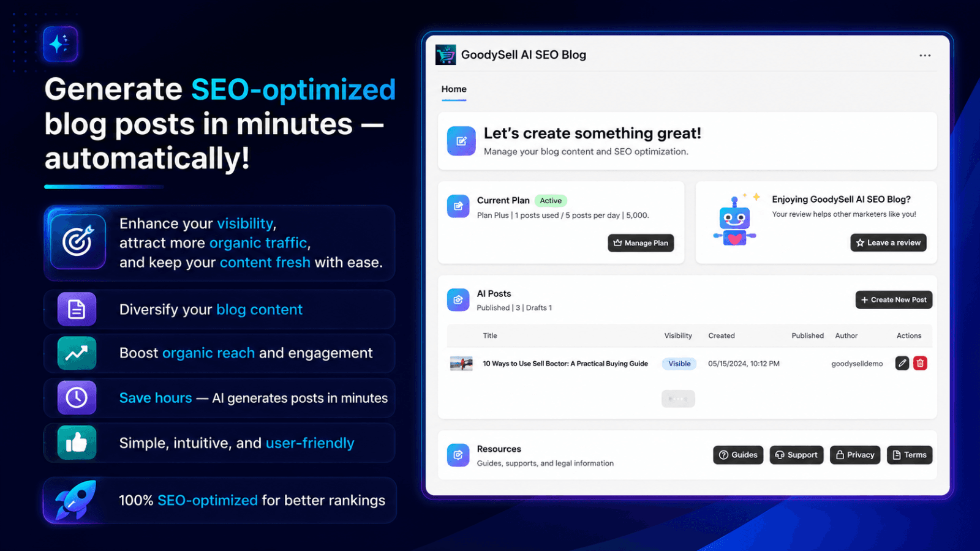
Task: Edit the Sell Boctor post with pencil icon
Action: click(x=902, y=363)
